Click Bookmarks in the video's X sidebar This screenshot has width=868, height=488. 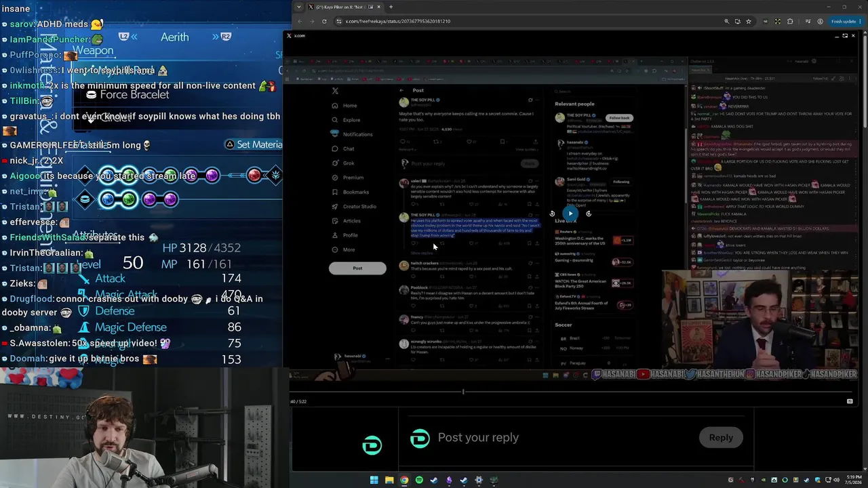(x=351, y=192)
